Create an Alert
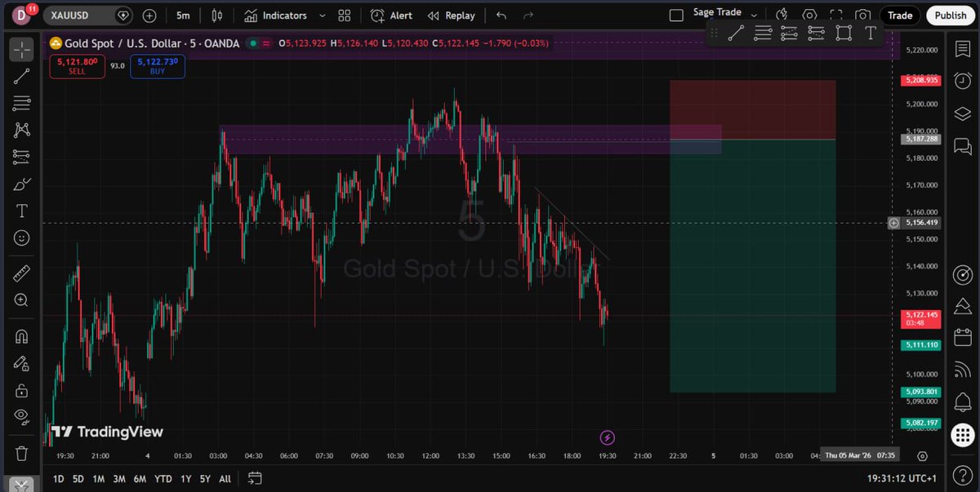Viewport: 980px width, 492px height. tap(391, 16)
